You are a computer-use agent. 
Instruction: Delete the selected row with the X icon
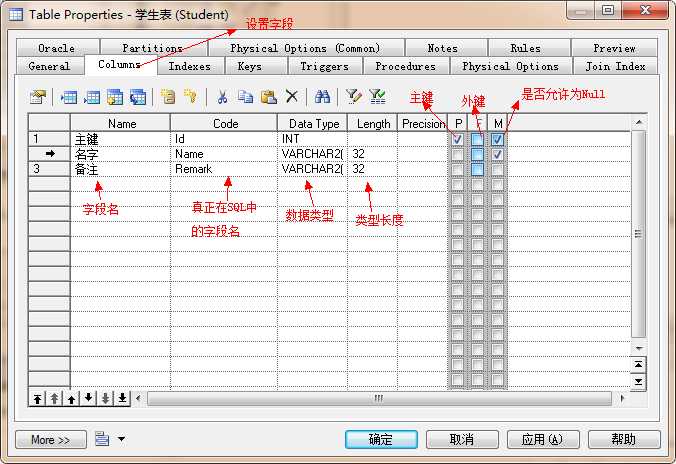[x=292, y=96]
